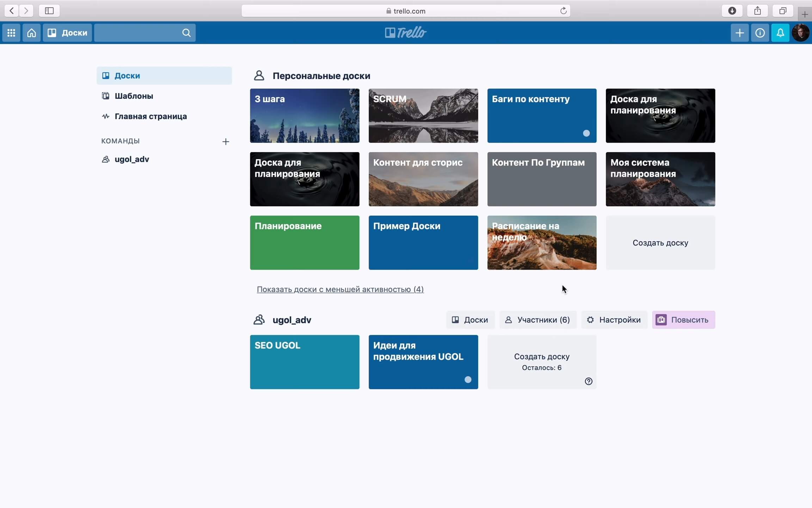
Task: Open the Пример Доски board
Action: tap(423, 243)
